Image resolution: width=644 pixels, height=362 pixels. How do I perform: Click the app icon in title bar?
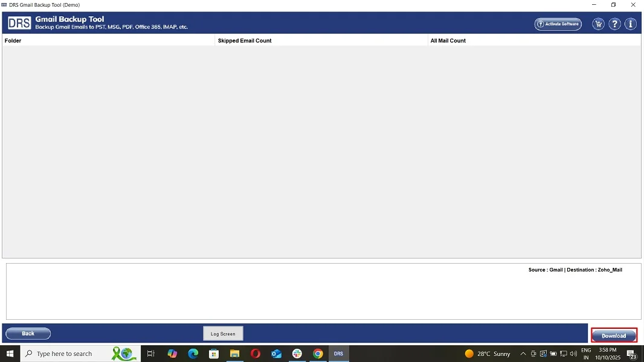(4, 4)
